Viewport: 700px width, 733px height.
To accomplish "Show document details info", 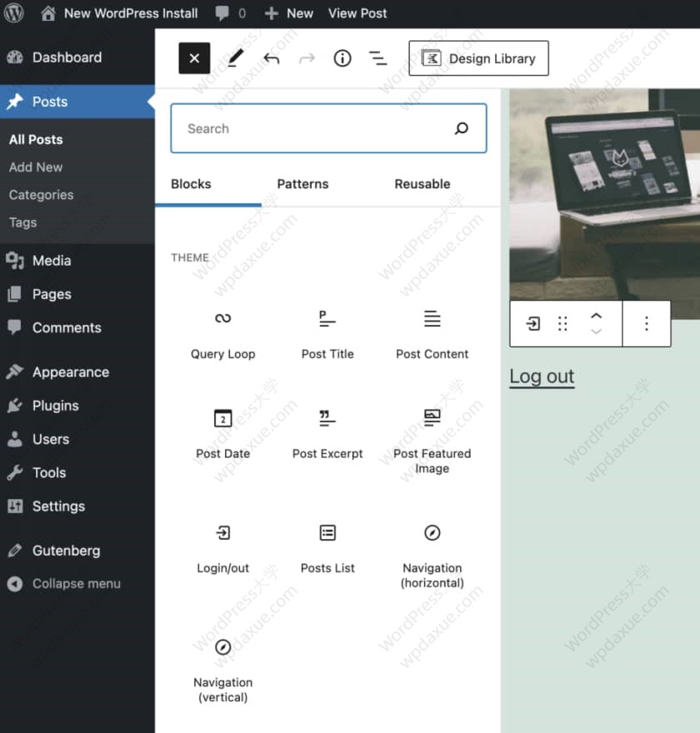I will (342, 58).
